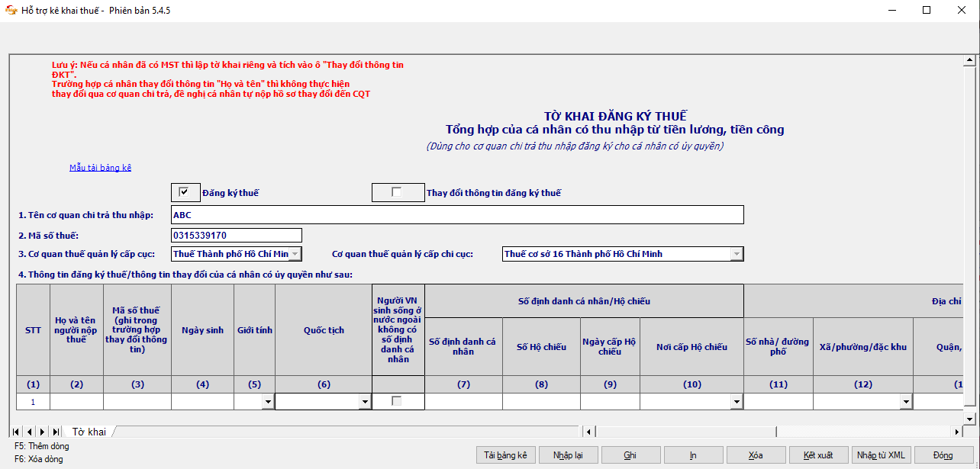Open the Giới tính dropdown in row 1
Screen dimensions: 980x469
(x=267, y=401)
